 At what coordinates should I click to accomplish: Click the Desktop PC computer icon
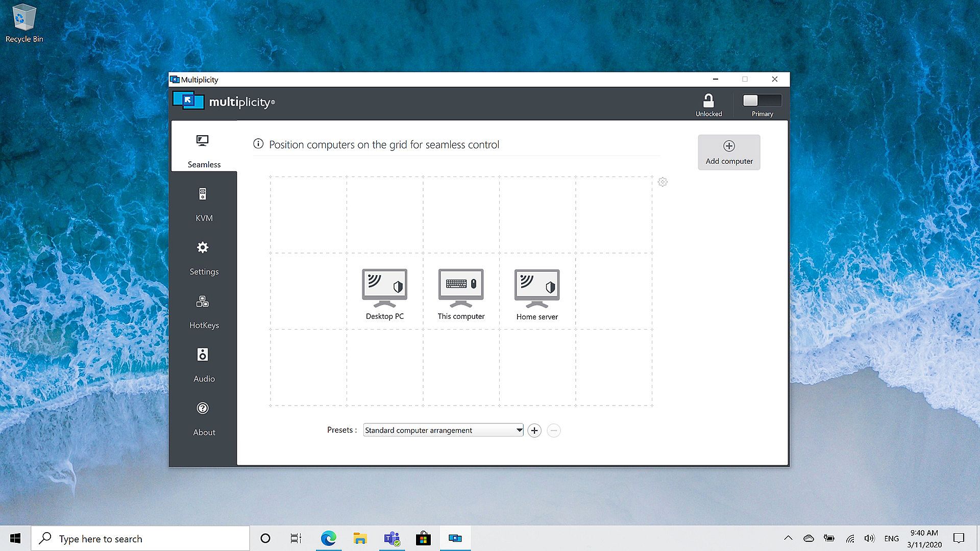coord(384,288)
